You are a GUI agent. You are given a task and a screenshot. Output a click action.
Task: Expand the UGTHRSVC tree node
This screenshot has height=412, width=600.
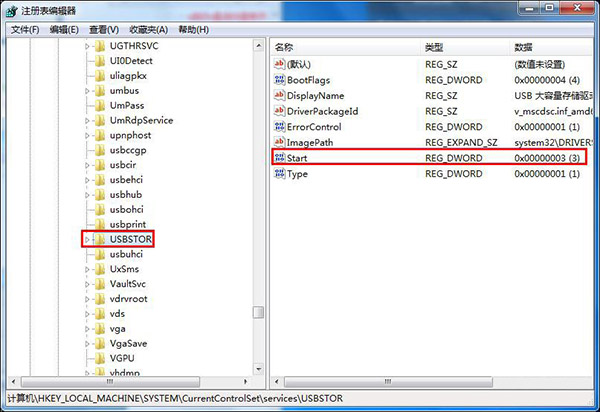pos(87,46)
